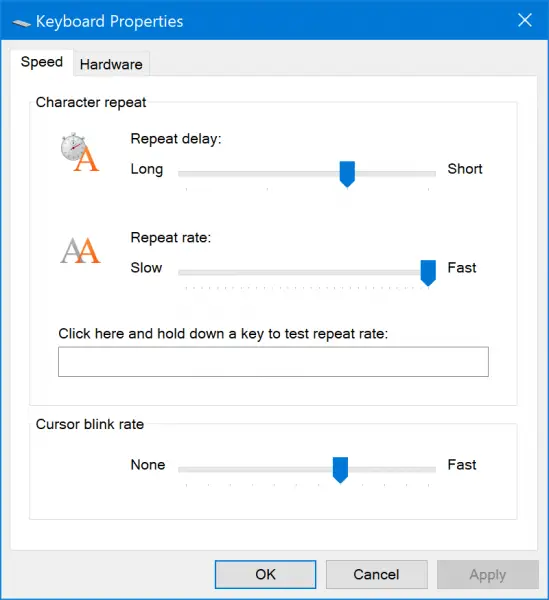Click the keyboard icon in title bar
The width and height of the screenshot is (549, 600).
click(x=21, y=23)
